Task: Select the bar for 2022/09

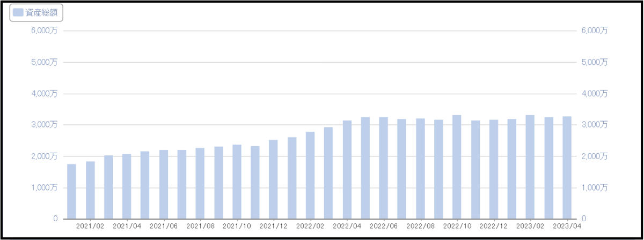Action: (x=438, y=169)
